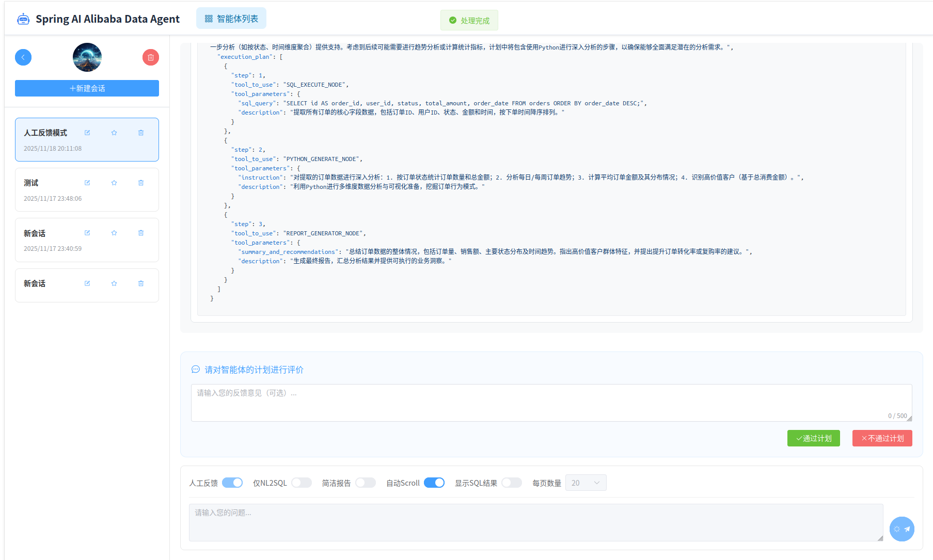
Task: Disable the 人工反馈 switch
Action: click(232, 483)
